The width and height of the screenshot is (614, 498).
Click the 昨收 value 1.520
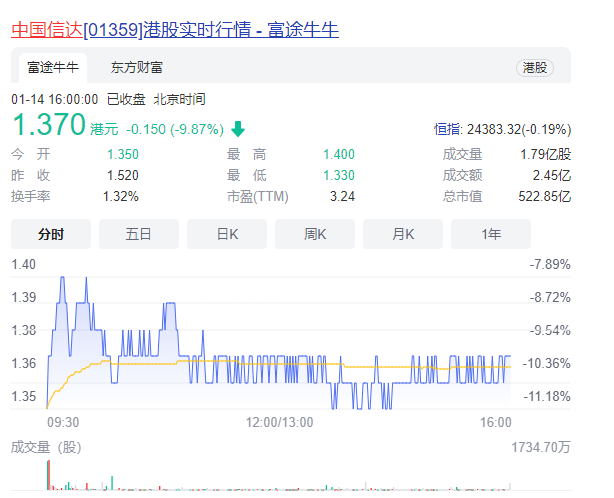[123, 175]
